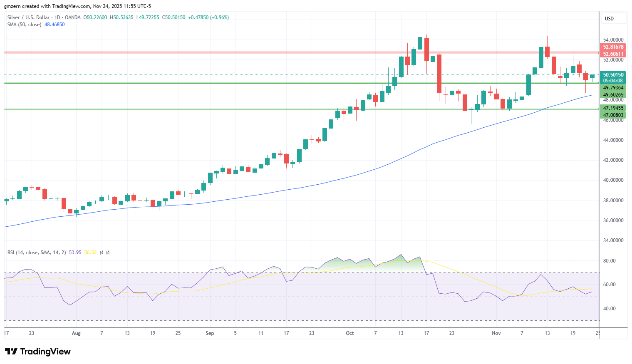
Task: Click the RSI axis level 40.00
Action: coord(610,309)
